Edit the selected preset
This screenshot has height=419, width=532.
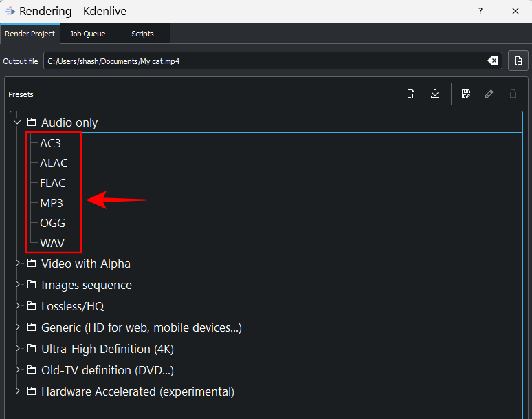(489, 94)
